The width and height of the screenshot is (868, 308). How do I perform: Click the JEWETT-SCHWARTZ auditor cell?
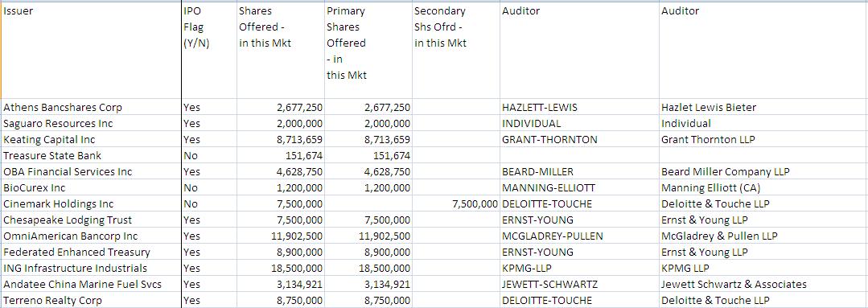[579, 284]
